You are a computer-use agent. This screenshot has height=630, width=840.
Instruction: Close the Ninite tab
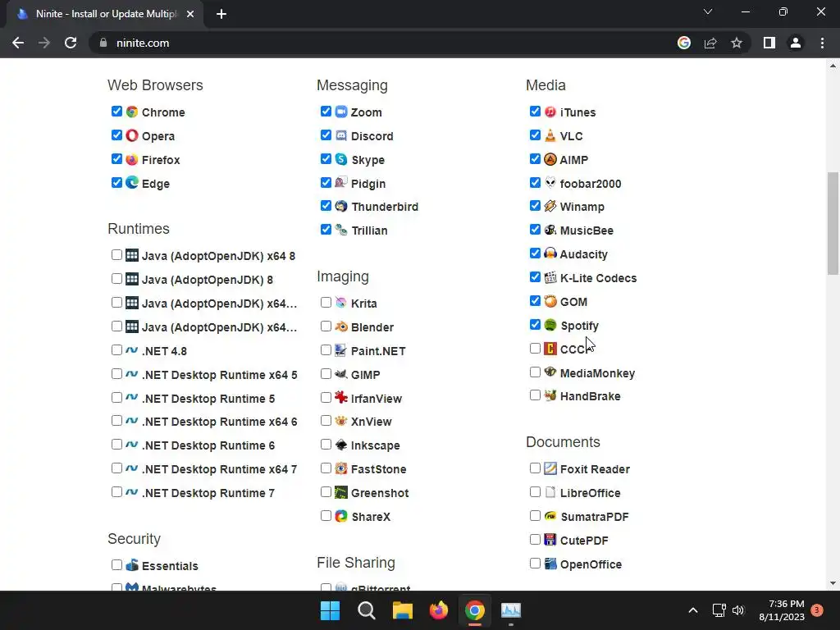[x=190, y=14]
